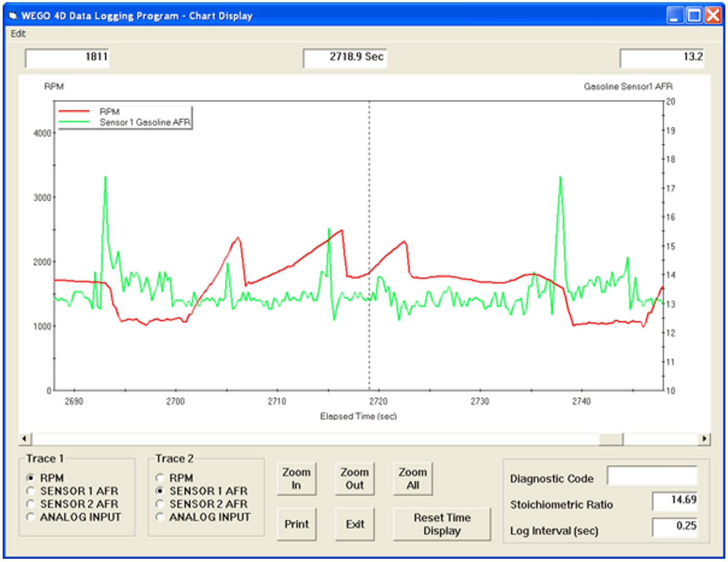Click the Log Interval value field
Screen dimensions: 728x562
[x=675, y=527]
